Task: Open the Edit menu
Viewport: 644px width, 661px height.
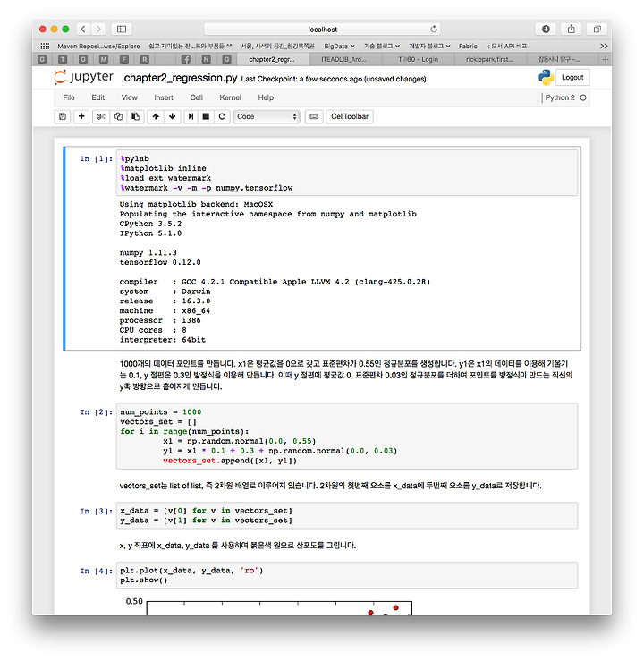Action: 98,97
